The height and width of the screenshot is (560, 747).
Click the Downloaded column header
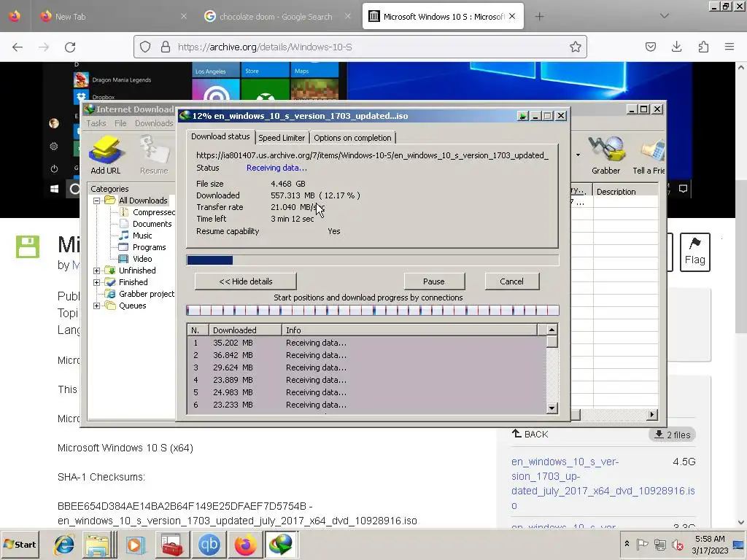click(245, 330)
